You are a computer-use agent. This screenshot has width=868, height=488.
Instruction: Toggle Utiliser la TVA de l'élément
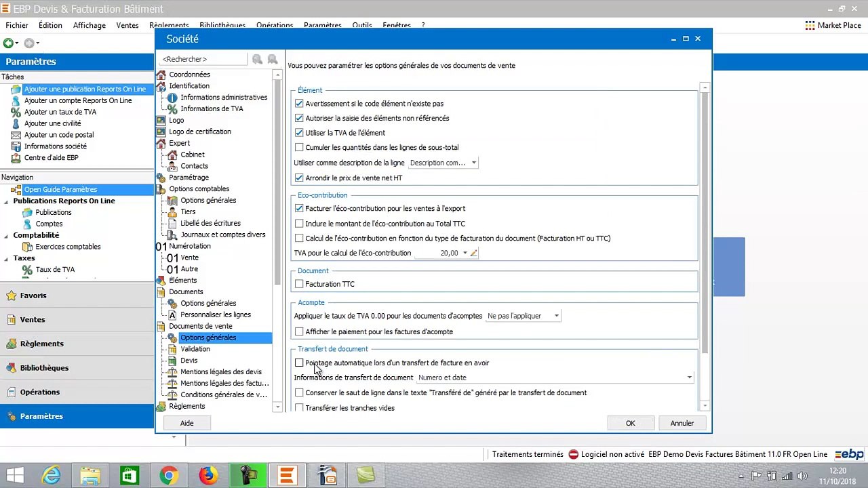tap(299, 133)
